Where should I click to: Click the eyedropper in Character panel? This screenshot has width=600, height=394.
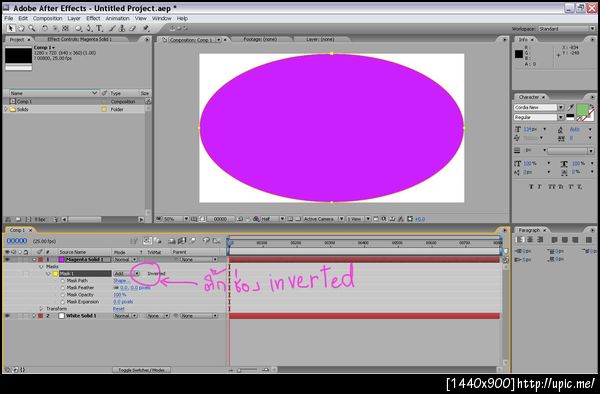click(571, 107)
